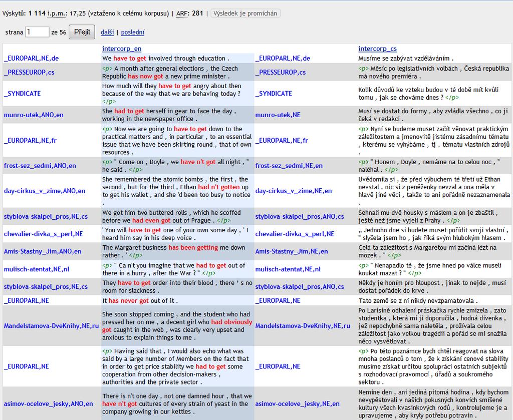Open Amis-Stastny_Jim,ANO,en source link
The width and height of the screenshot is (513, 420).
coord(43,251)
